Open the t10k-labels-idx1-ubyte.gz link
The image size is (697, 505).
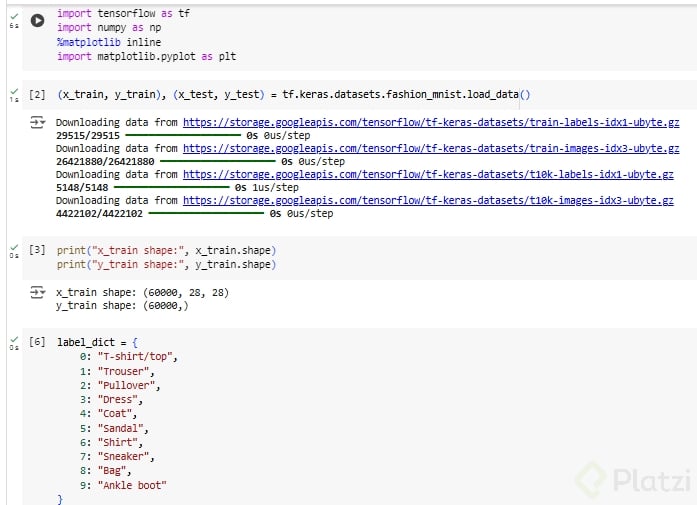pos(428,174)
